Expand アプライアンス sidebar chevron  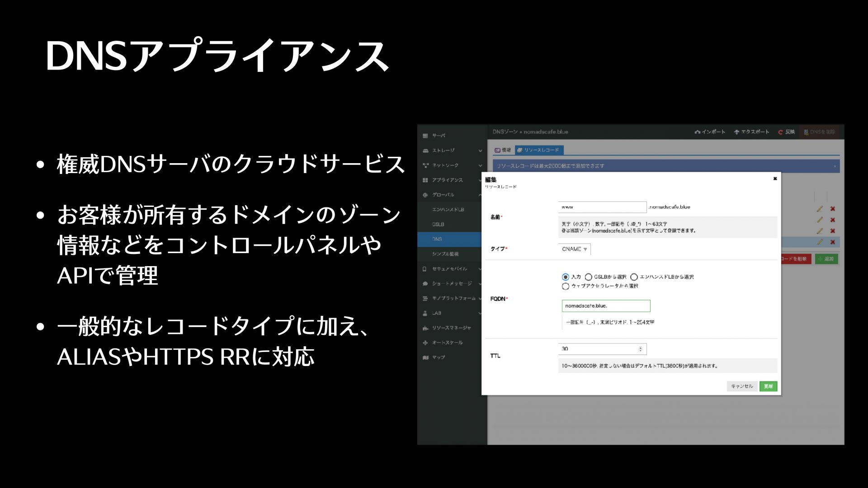pos(480,180)
